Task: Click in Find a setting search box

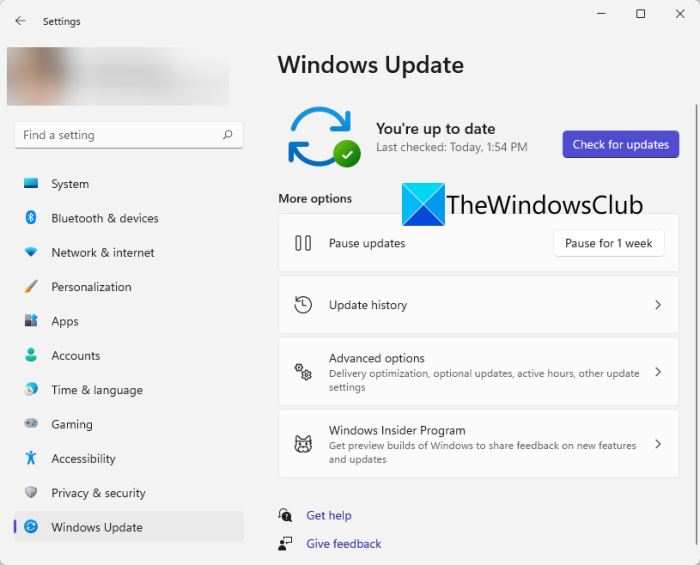Action: click(x=129, y=135)
